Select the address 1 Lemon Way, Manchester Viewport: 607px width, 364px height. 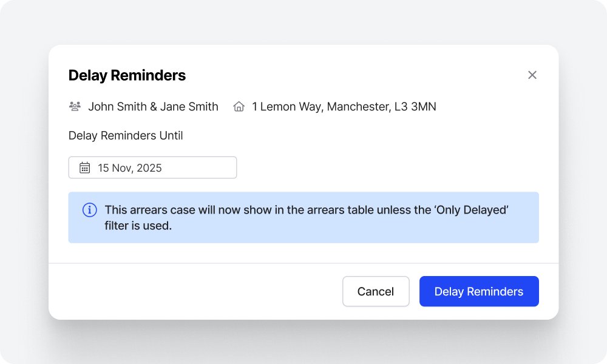344,106
